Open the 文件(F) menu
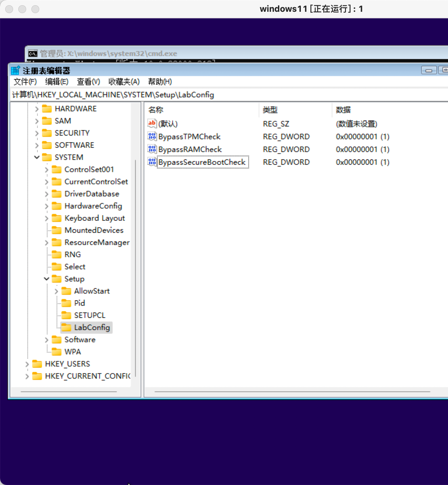 tap(25, 82)
